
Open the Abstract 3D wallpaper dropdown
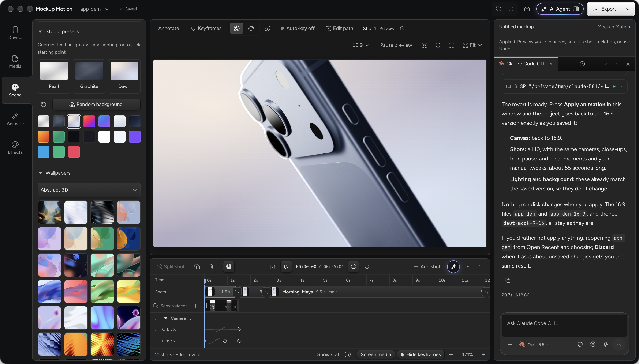tap(89, 190)
